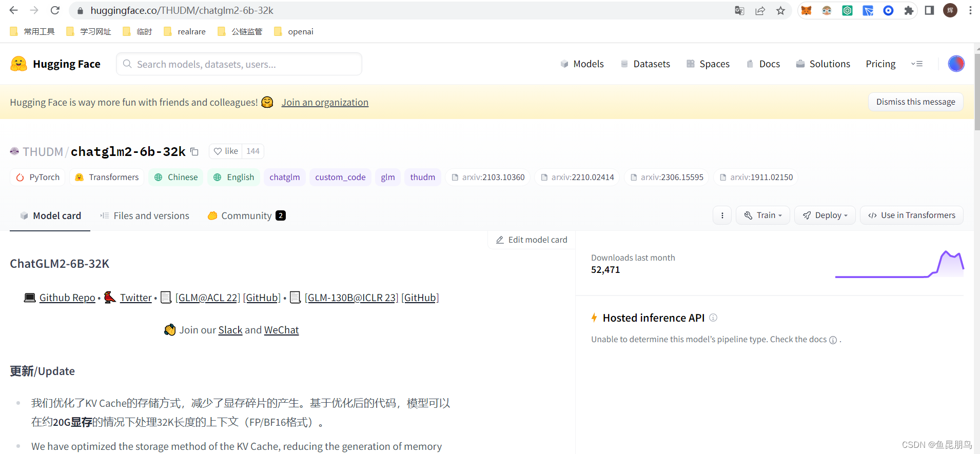Open Community tab

[246, 216]
